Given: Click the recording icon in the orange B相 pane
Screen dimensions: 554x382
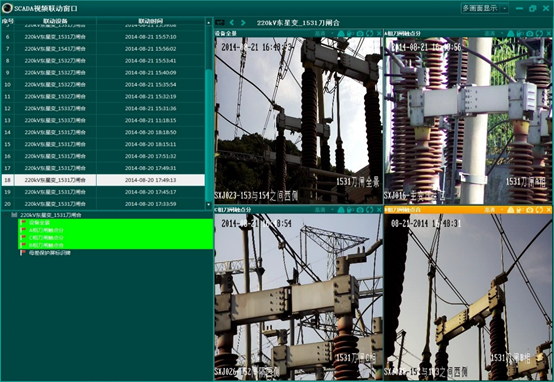Looking at the screenshot, I should point(520,210).
